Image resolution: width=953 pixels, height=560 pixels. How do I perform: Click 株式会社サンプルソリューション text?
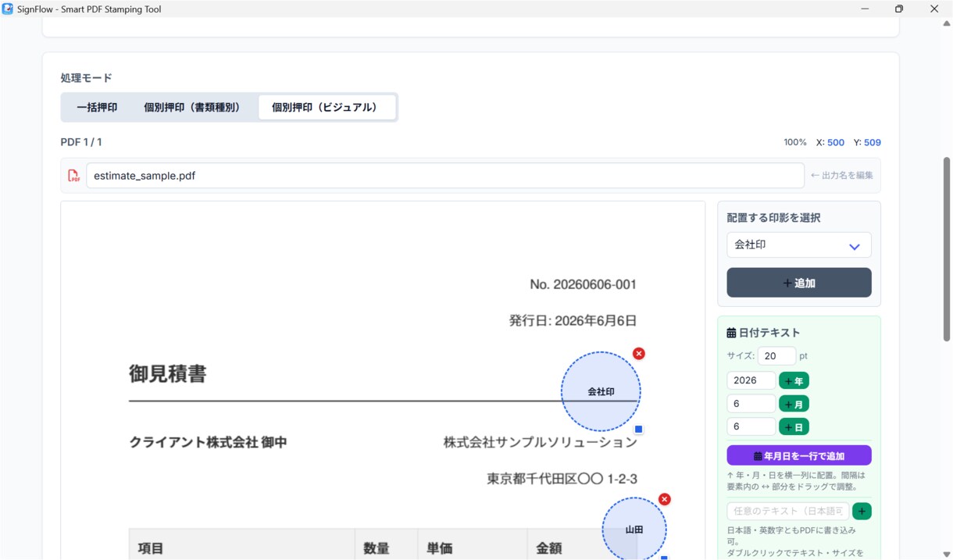click(541, 442)
